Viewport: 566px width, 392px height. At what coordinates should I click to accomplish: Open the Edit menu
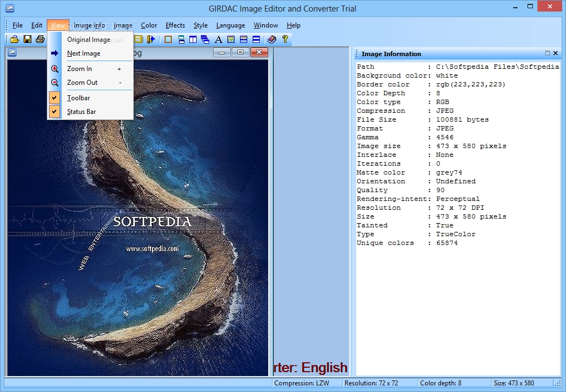[x=36, y=25]
